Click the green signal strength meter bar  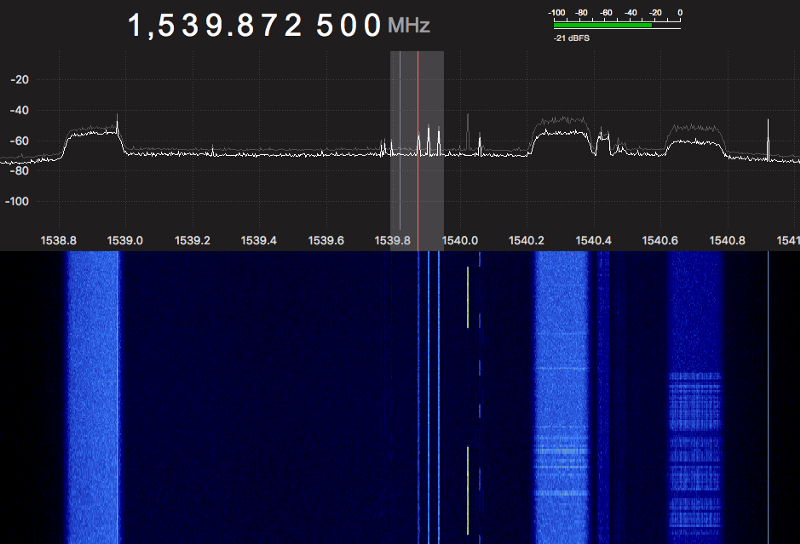tap(602, 26)
